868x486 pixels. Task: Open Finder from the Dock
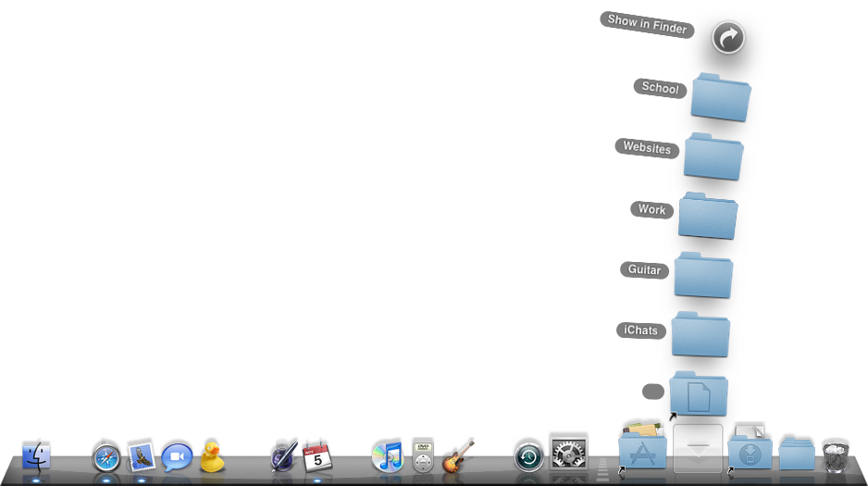[36, 457]
